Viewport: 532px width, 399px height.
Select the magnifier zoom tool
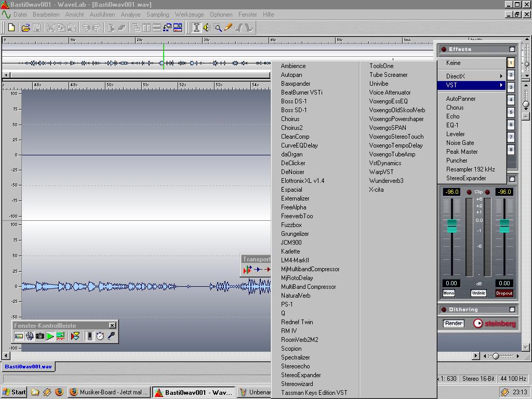click(x=218, y=28)
